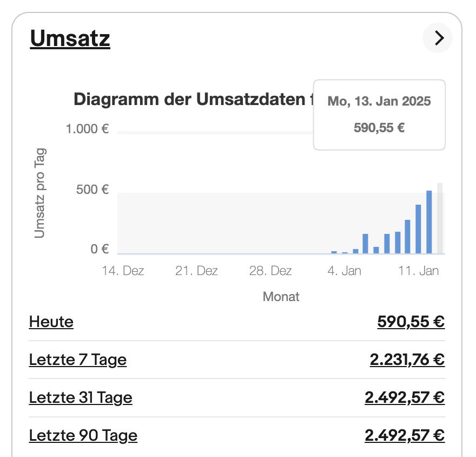Click the chevron arrow beside Umsatz heading

[438, 38]
